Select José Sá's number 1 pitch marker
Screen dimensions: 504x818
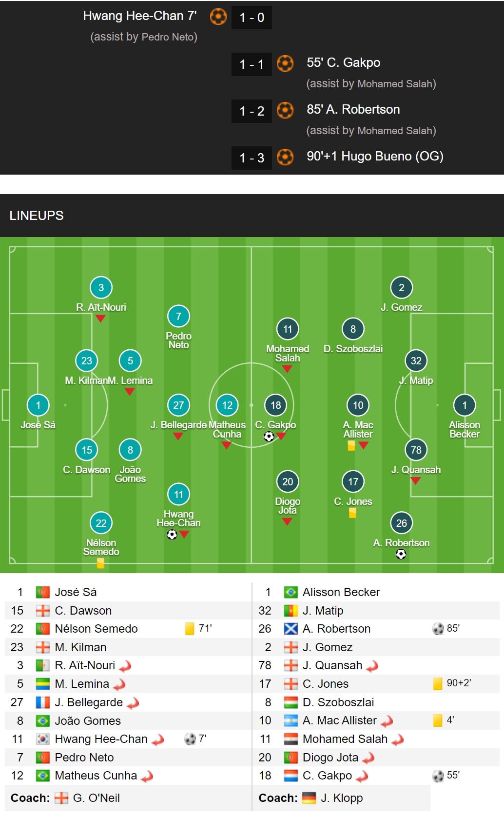[x=38, y=405]
